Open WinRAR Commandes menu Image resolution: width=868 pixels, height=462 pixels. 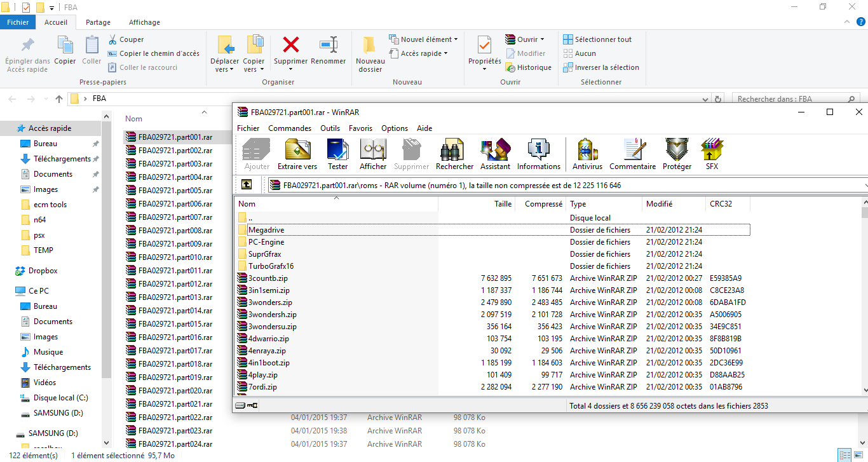[x=290, y=128]
